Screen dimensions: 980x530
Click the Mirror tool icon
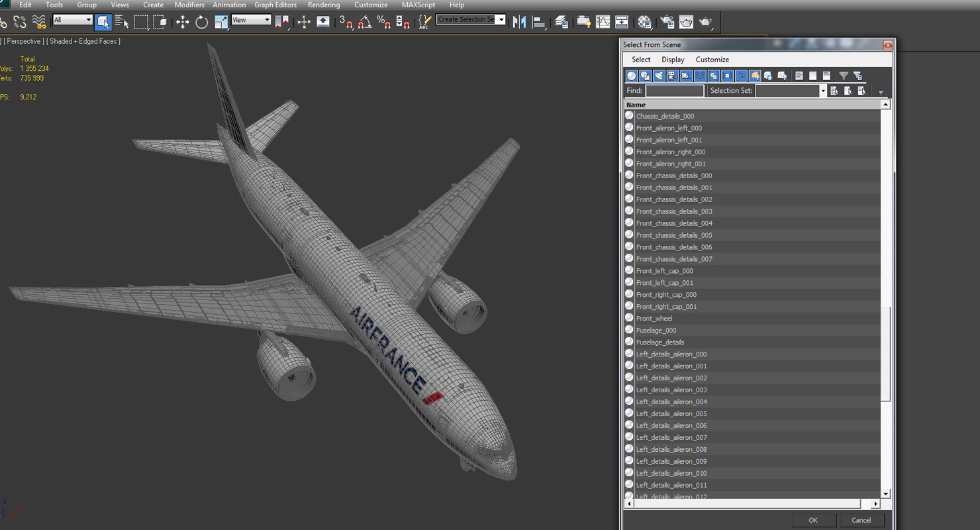click(x=520, y=22)
